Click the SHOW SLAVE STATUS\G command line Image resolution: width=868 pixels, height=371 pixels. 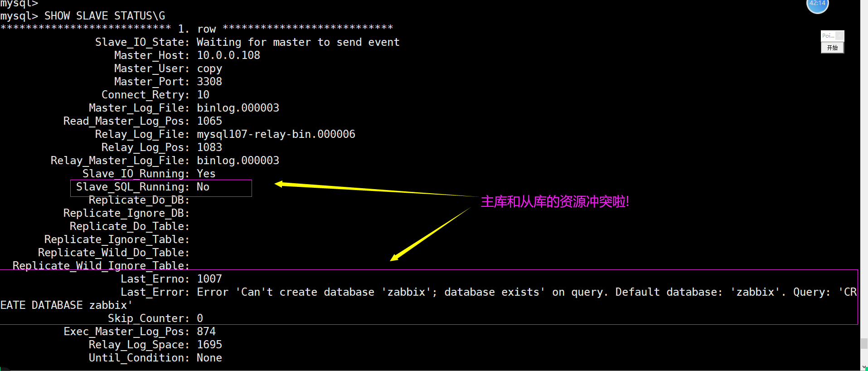pyautogui.click(x=104, y=16)
